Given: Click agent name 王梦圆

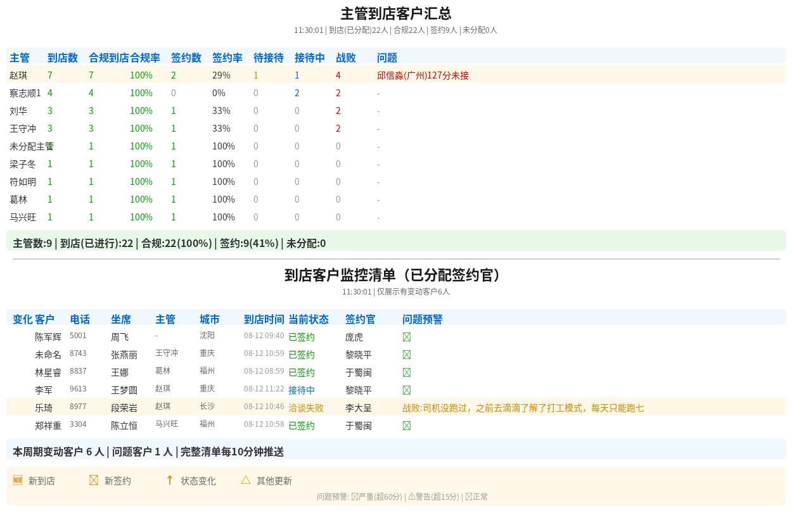Looking at the screenshot, I should tap(124, 390).
